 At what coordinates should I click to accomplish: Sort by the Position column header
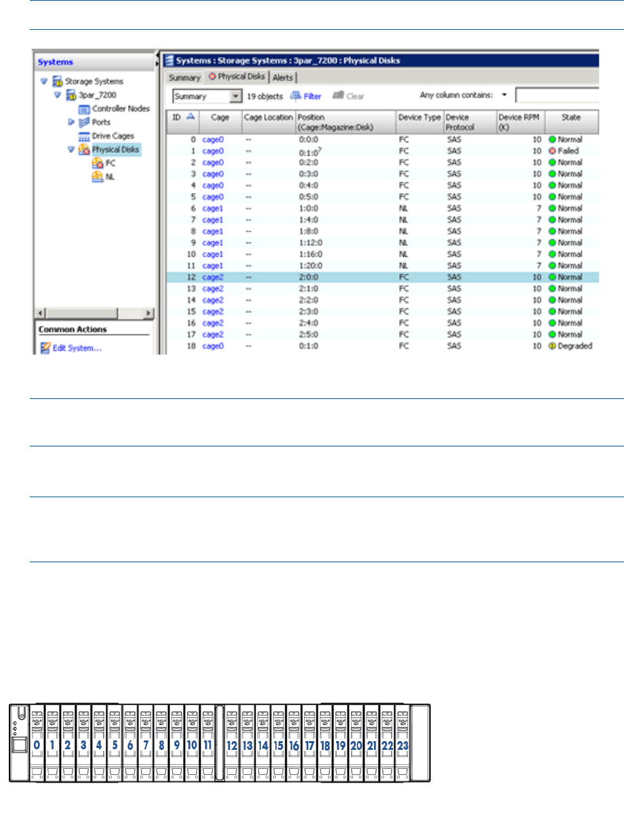pyautogui.click(x=346, y=121)
